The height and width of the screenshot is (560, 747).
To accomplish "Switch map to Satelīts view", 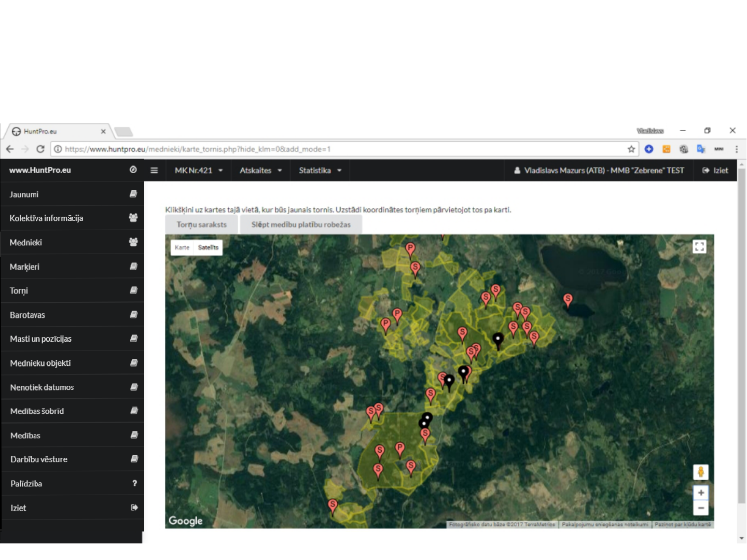I will (208, 247).
